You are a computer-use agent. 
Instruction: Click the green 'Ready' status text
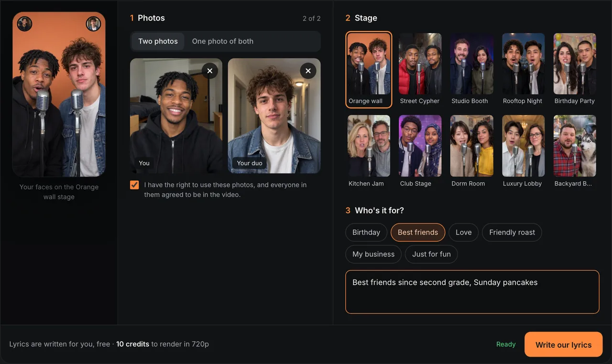pos(506,344)
